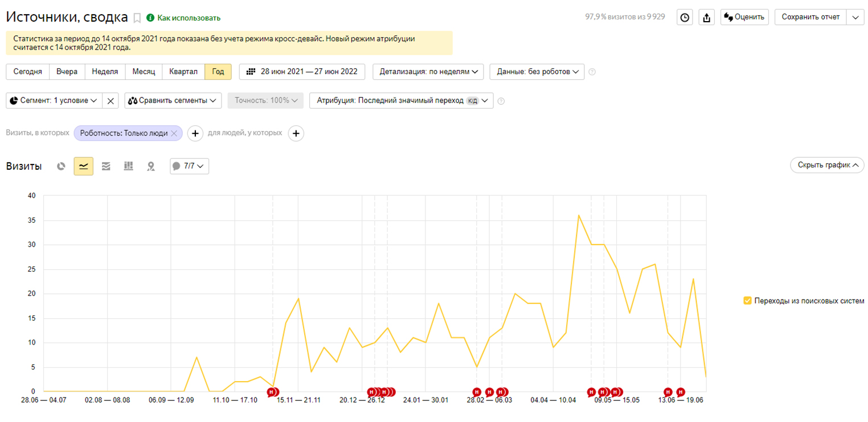Click the bookmark icon beside report title
Screen dimensions: 868x422
point(137,18)
